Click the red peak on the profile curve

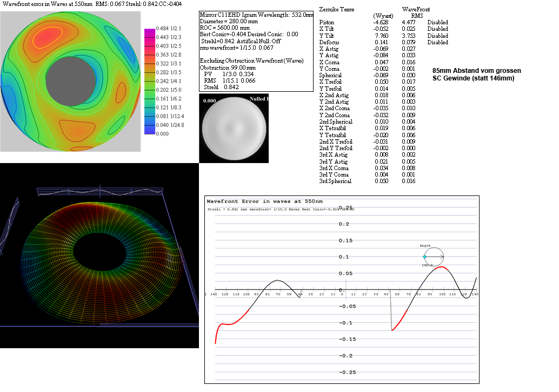pyautogui.click(x=441, y=267)
